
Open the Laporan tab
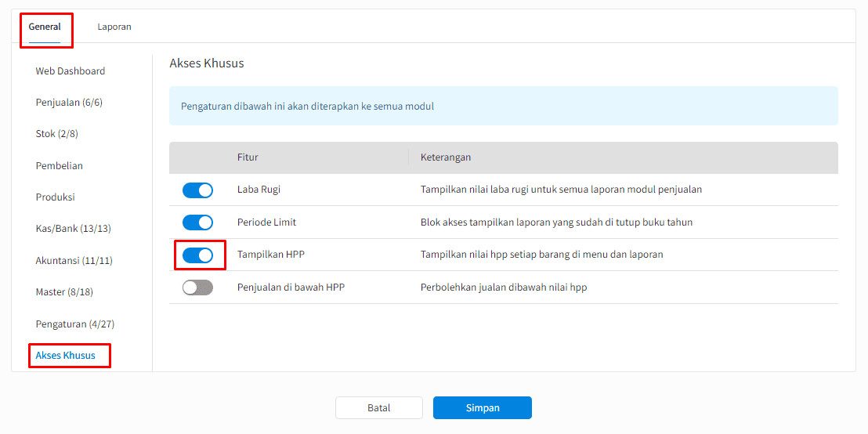(114, 27)
